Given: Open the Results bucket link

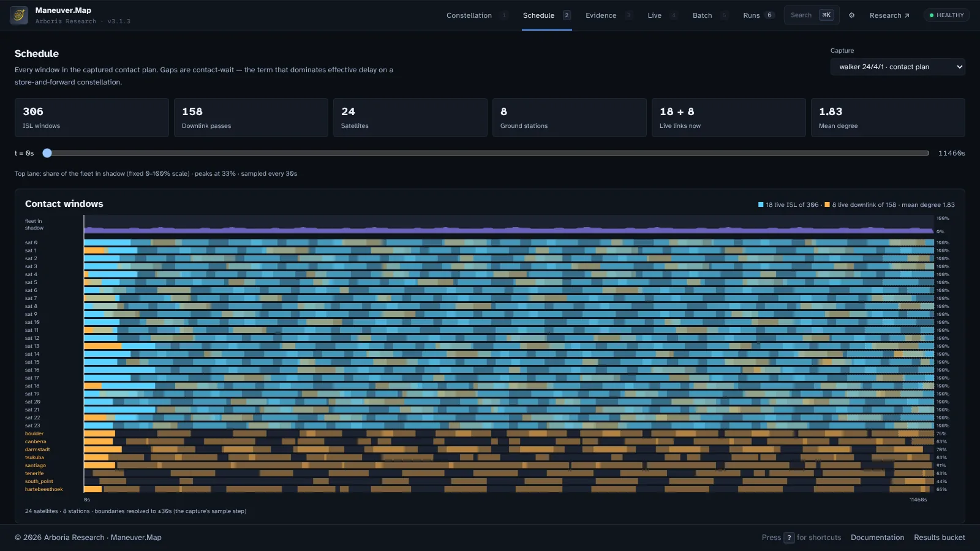Looking at the screenshot, I should pos(940,538).
